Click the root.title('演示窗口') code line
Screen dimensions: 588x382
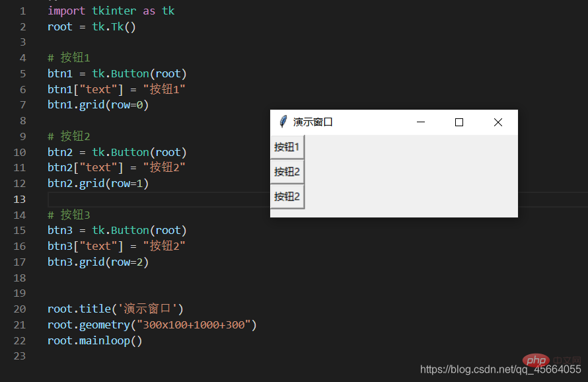click(x=116, y=309)
